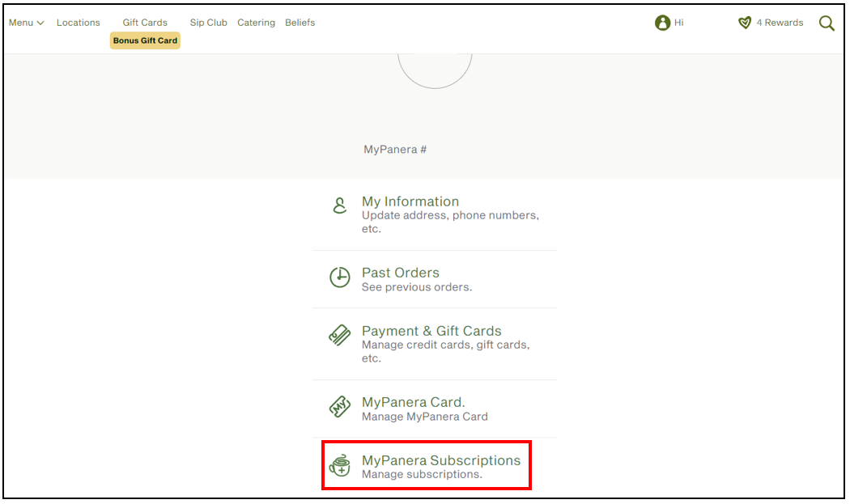Open MyPanera Subscriptions heading link

pyautogui.click(x=441, y=460)
